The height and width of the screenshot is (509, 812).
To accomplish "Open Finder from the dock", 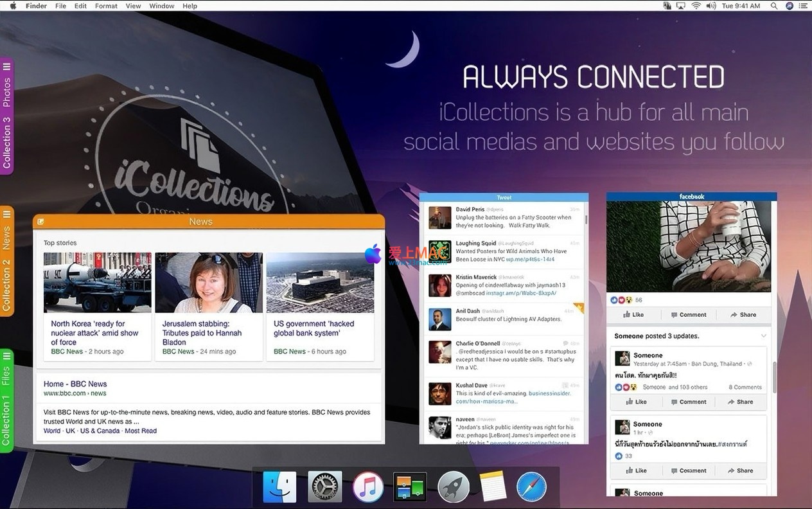I will point(279,487).
